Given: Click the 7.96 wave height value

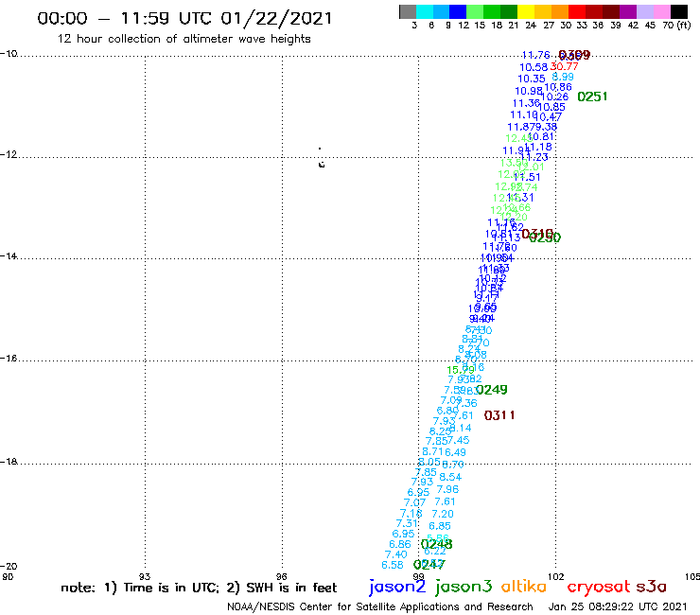Looking at the screenshot, I should click(447, 489).
